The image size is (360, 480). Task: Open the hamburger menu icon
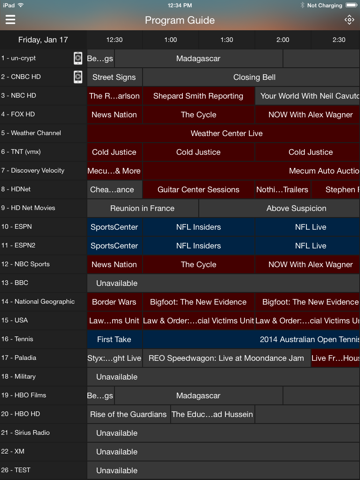(x=10, y=20)
